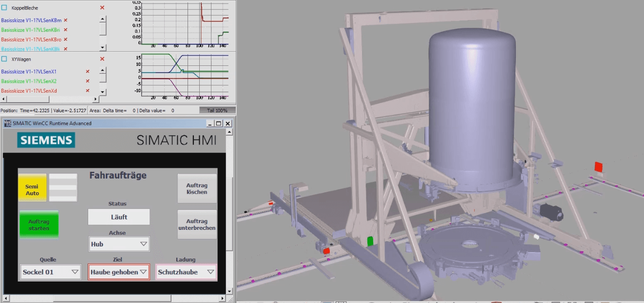Open the Quelle dropdown showing Sockel 01
The width and height of the screenshot is (644, 303).
pyautogui.click(x=51, y=272)
